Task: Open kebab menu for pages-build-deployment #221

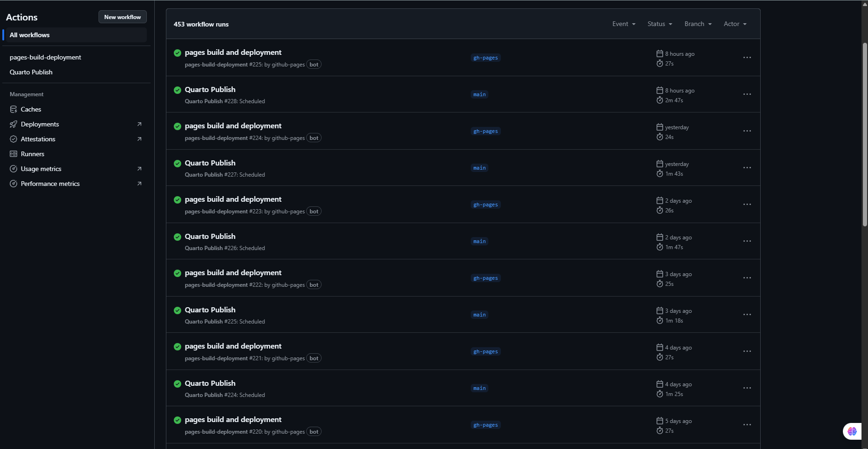Action: point(747,351)
